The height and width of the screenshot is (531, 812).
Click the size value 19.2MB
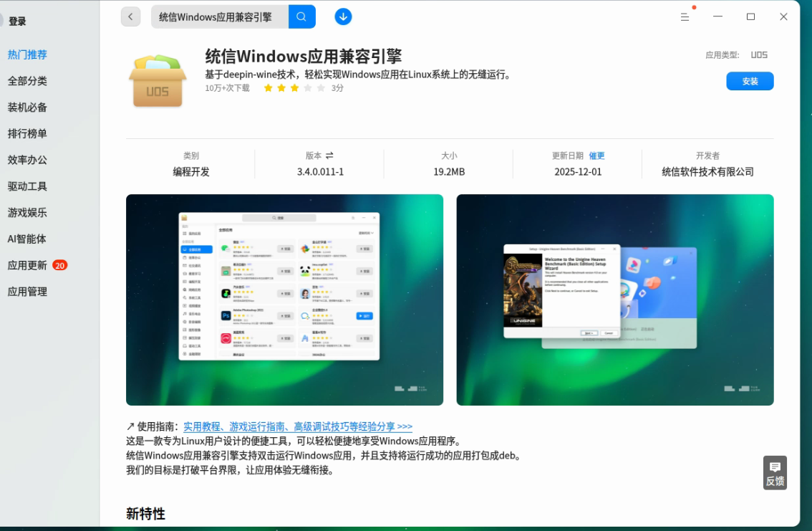pos(449,172)
